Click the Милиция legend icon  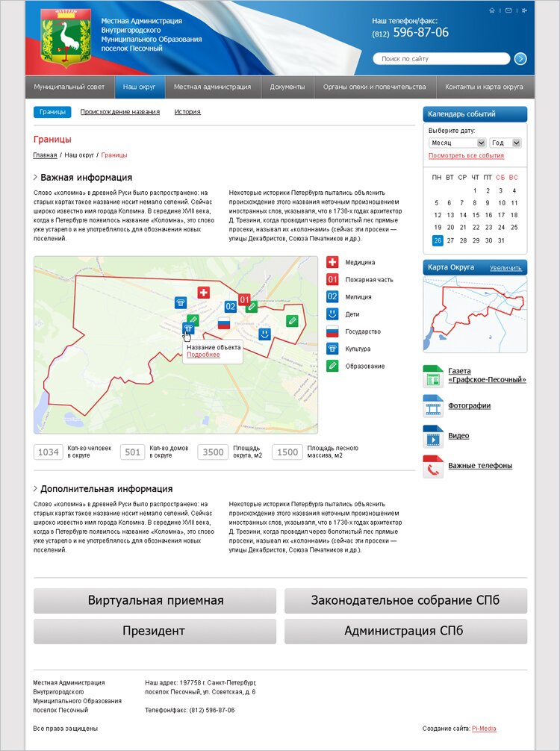332,296
